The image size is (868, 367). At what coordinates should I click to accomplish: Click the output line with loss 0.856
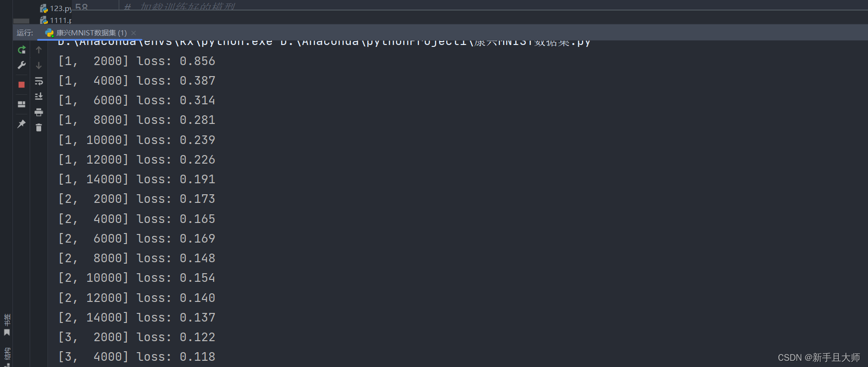point(136,61)
